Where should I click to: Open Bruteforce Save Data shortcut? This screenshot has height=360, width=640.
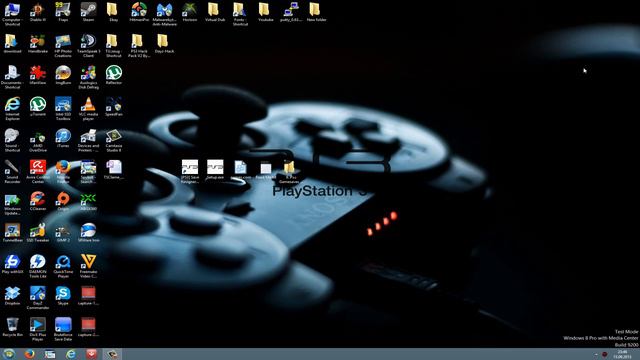(x=63, y=329)
